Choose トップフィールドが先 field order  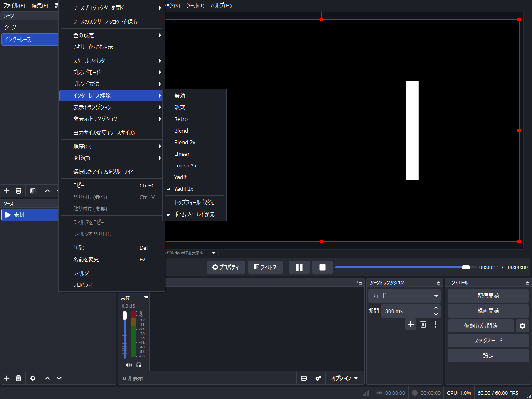pyautogui.click(x=194, y=202)
